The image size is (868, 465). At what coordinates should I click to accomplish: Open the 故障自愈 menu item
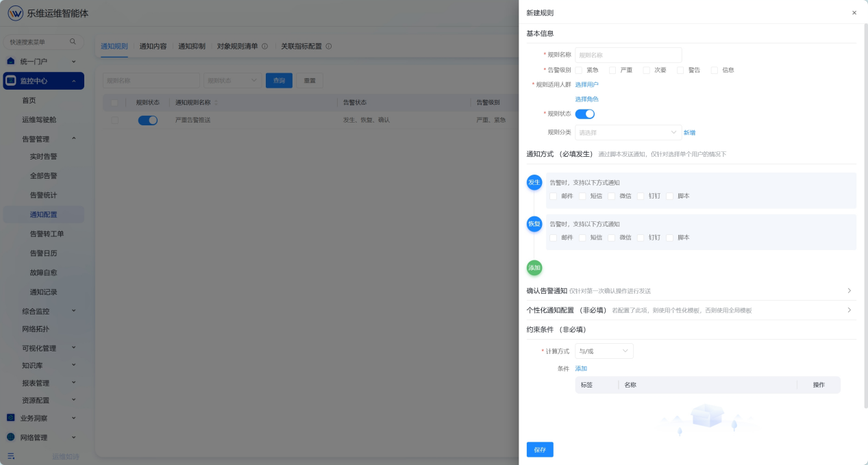(x=44, y=273)
